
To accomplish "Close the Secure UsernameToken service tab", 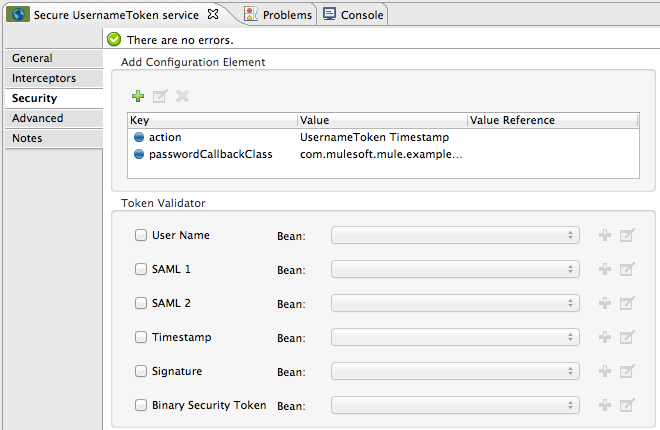I will 212,15.
